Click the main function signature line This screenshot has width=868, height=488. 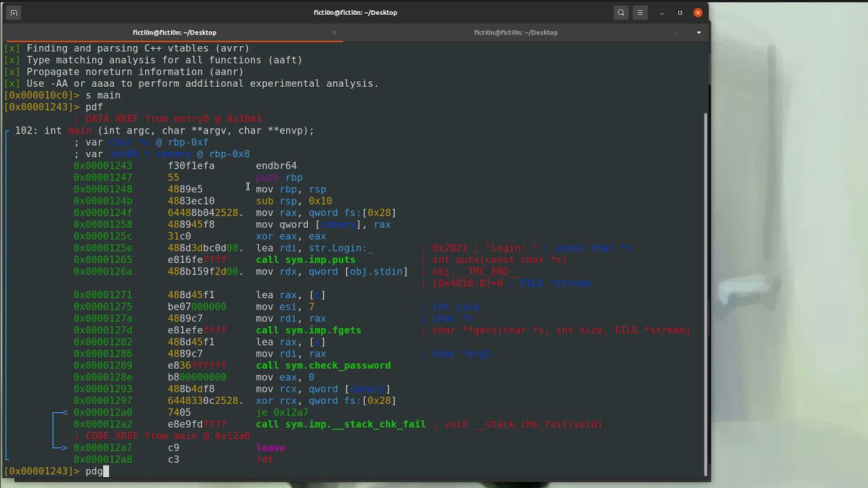tap(164, 130)
